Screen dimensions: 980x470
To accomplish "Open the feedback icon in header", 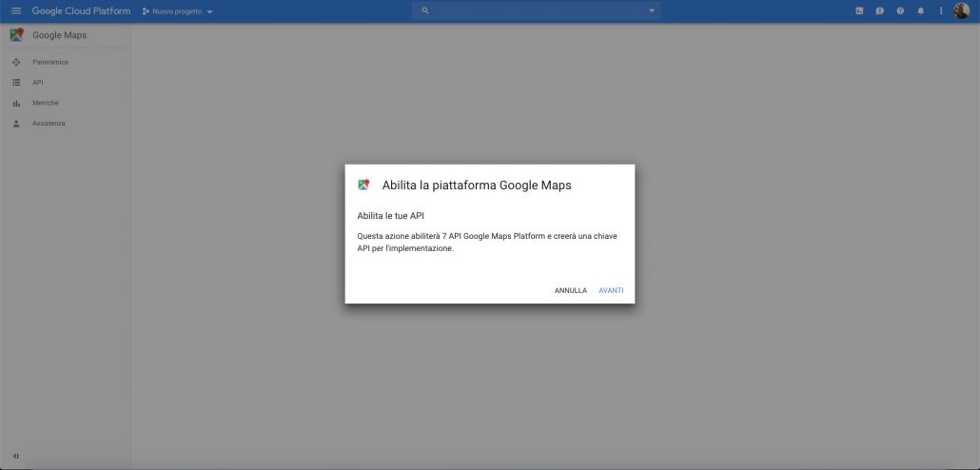I will click(x=879, y=11).
